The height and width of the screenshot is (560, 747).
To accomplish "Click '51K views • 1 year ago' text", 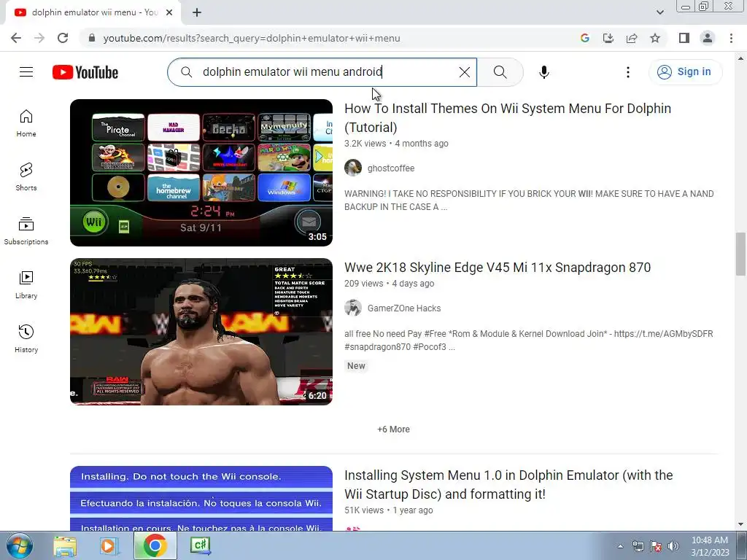I will click(389, 510).
